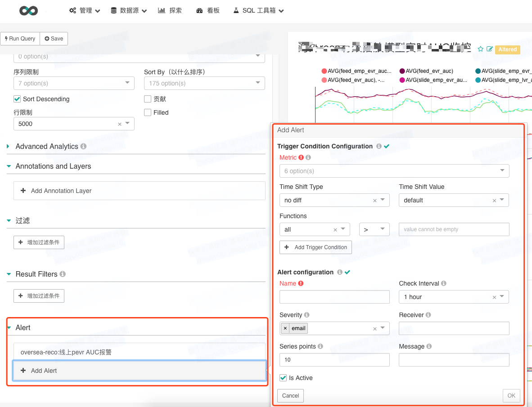Screen dimensions: 532x407
Task: Click green checkmark beside Trigger Condition Configuration
Action: click(x=387, y=146)
